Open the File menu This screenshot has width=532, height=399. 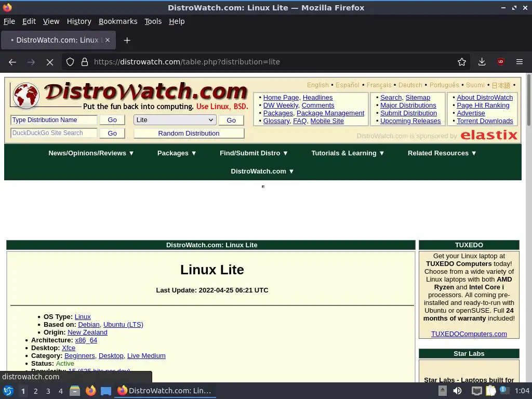(x=9, y=21)
